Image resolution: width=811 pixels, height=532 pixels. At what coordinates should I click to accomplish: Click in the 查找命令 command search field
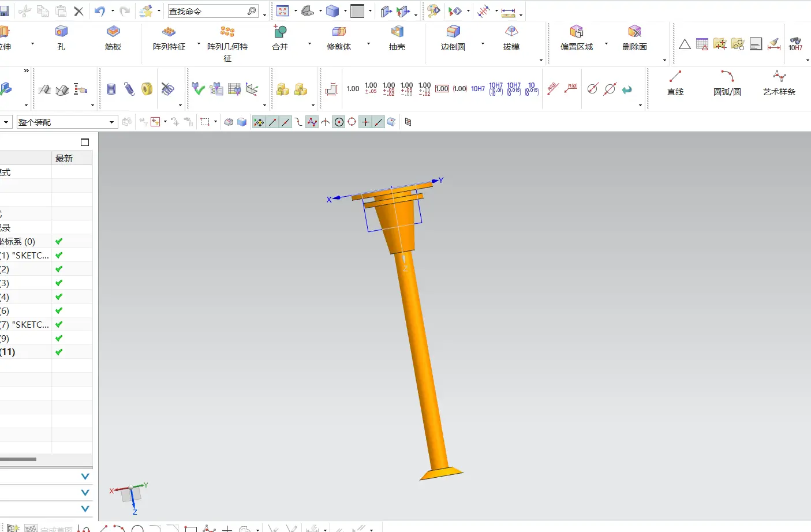[207, 12]
